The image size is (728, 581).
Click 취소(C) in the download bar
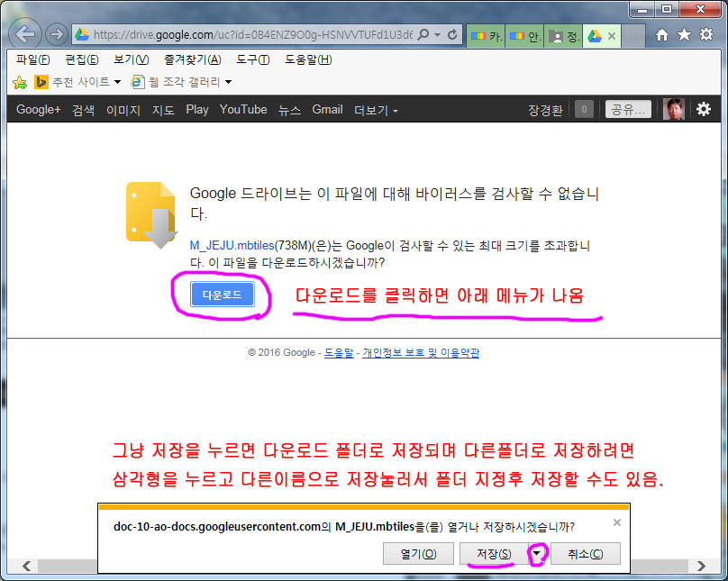[x=586, y=554]
